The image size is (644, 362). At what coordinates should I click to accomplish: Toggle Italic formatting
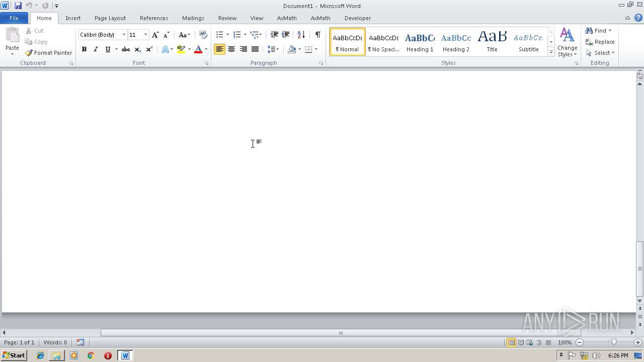click(96, 49)
